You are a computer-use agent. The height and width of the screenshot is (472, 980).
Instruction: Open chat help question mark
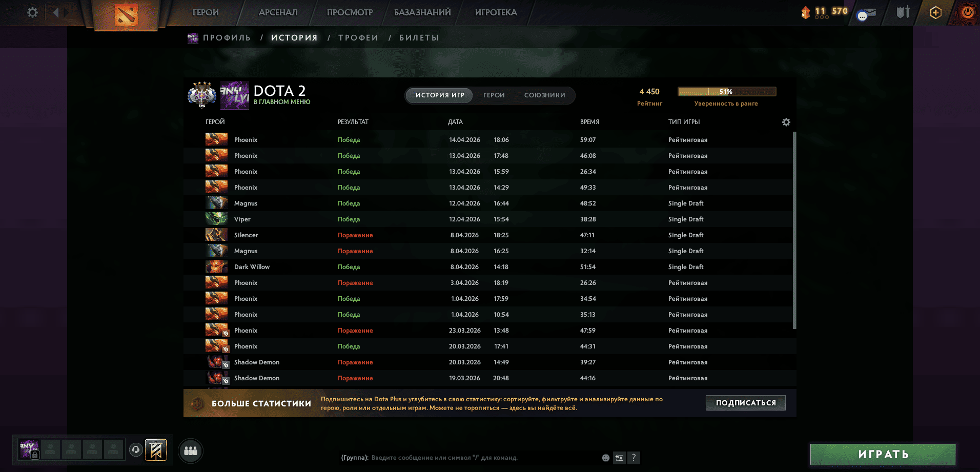tap(634, 458)
